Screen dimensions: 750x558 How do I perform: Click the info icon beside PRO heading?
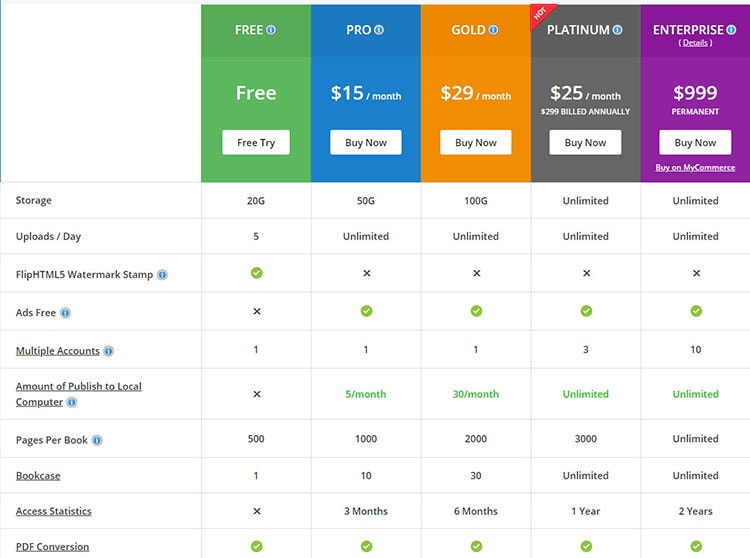pos(379,30)
